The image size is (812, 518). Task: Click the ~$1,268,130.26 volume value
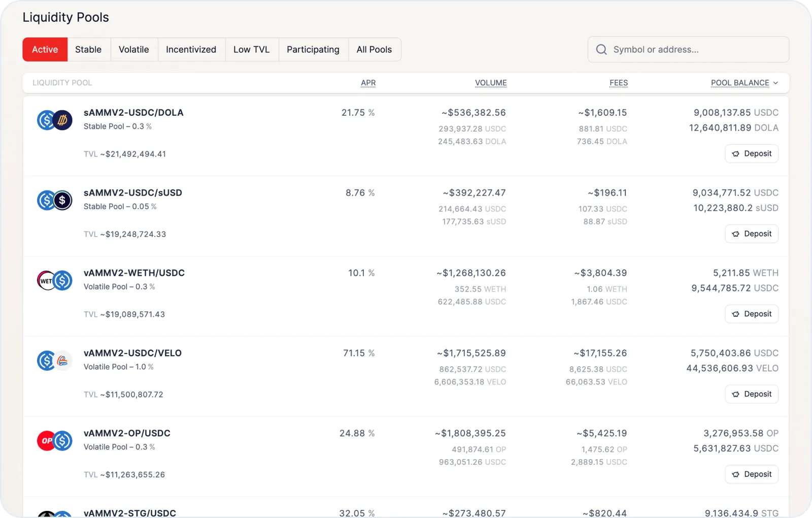[471, 273]
